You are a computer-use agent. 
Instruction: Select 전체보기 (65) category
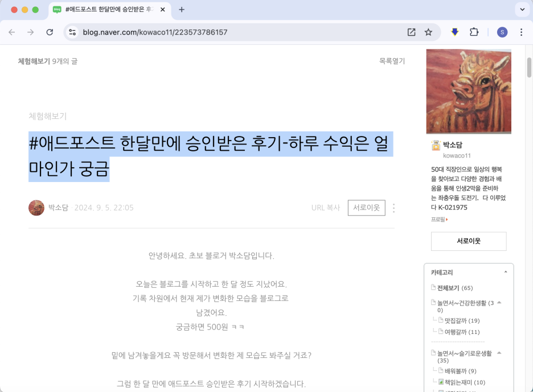(x=455, y=288)
